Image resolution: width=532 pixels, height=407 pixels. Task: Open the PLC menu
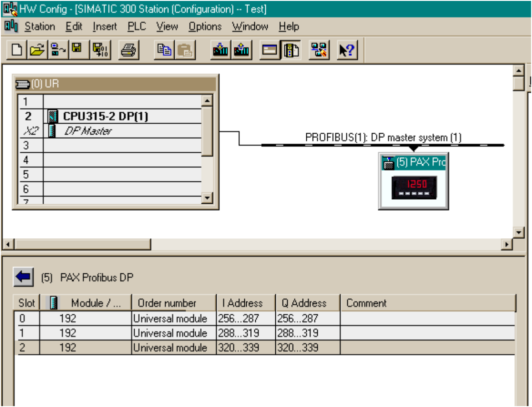[x=137, y=26]
